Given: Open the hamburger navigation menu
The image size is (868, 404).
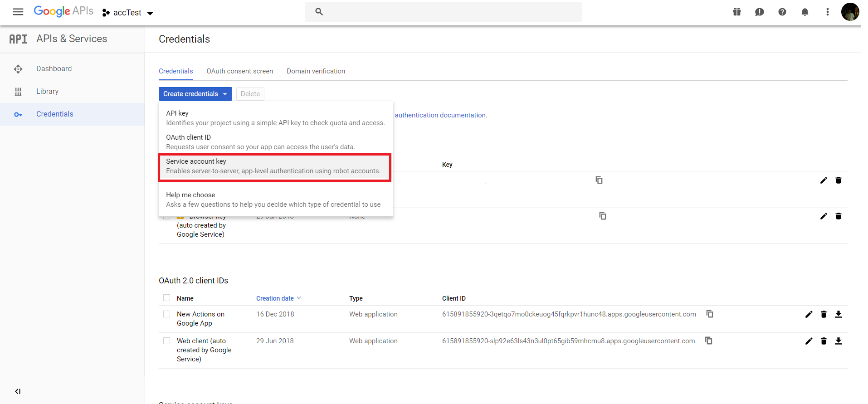Looking at the screenshot, I should tap(18, 12).
